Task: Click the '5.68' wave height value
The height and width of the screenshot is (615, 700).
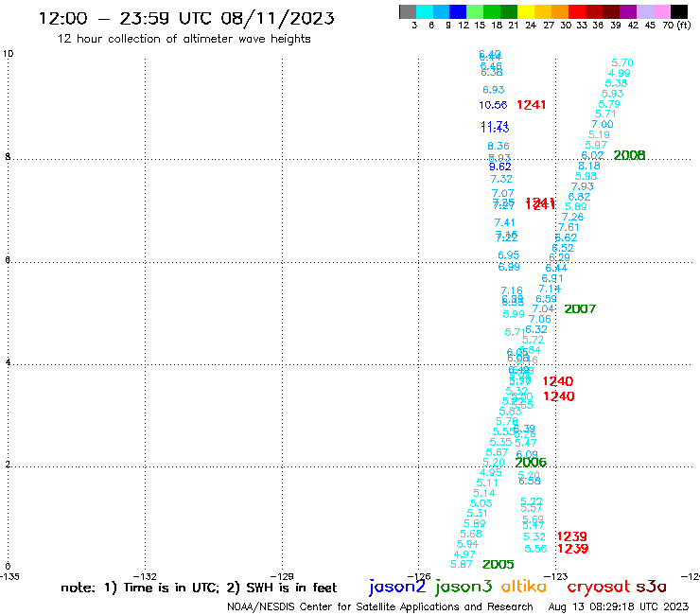Action: pos(471,534)
